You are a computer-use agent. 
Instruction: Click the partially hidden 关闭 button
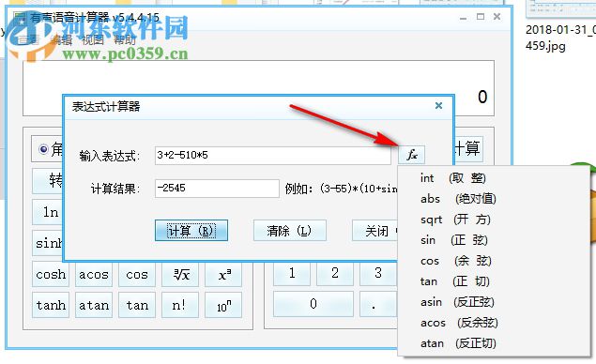(374, 230)
